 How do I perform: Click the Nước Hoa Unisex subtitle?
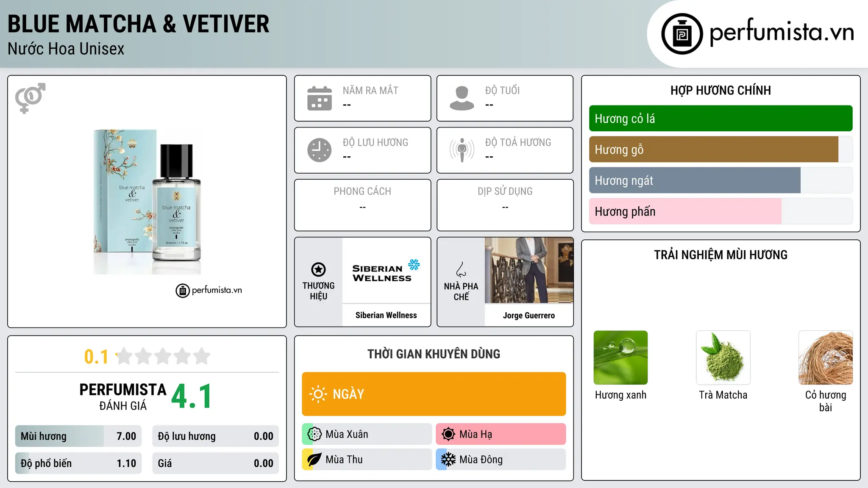(66, 49)
